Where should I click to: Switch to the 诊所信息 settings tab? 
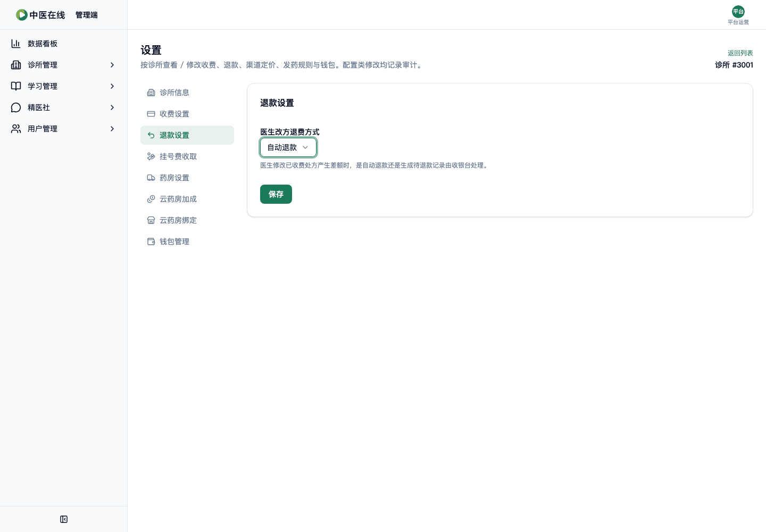point(187,93)
